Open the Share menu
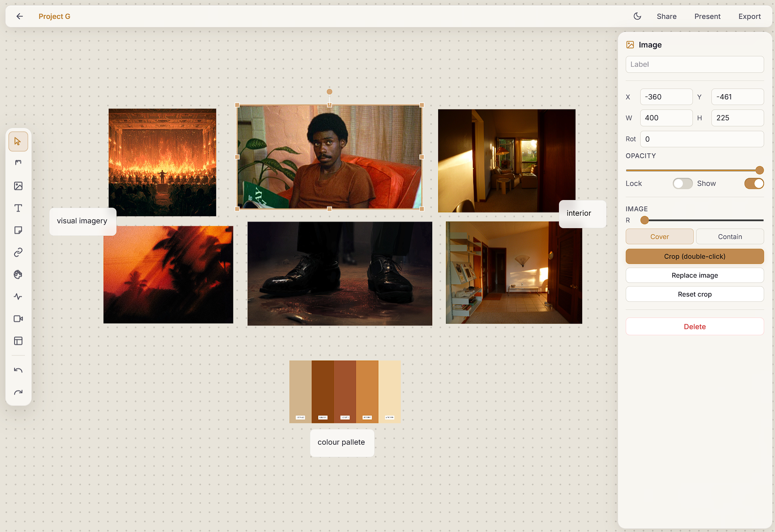Viewport: 775px width, 532px height. [666, 16]
